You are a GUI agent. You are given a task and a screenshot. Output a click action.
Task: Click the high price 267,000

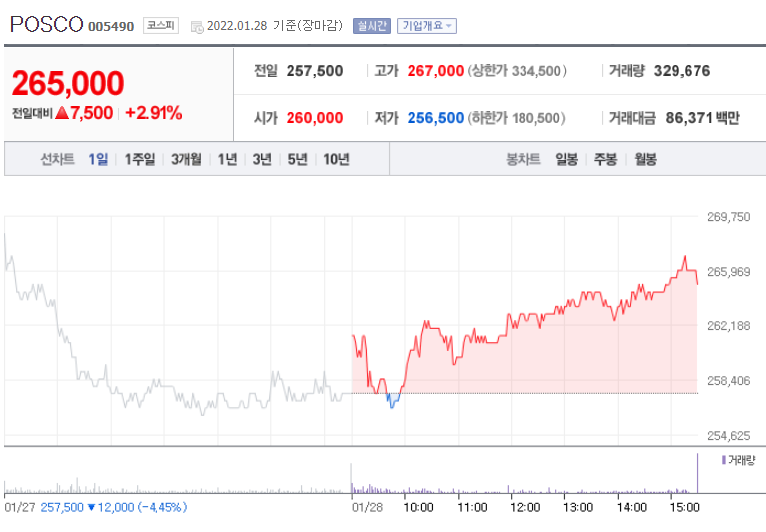[436, 71]
